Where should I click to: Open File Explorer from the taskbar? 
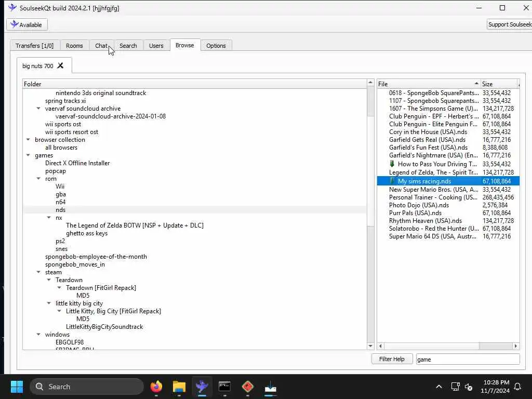pyautogui.click(x=179, y=387)
